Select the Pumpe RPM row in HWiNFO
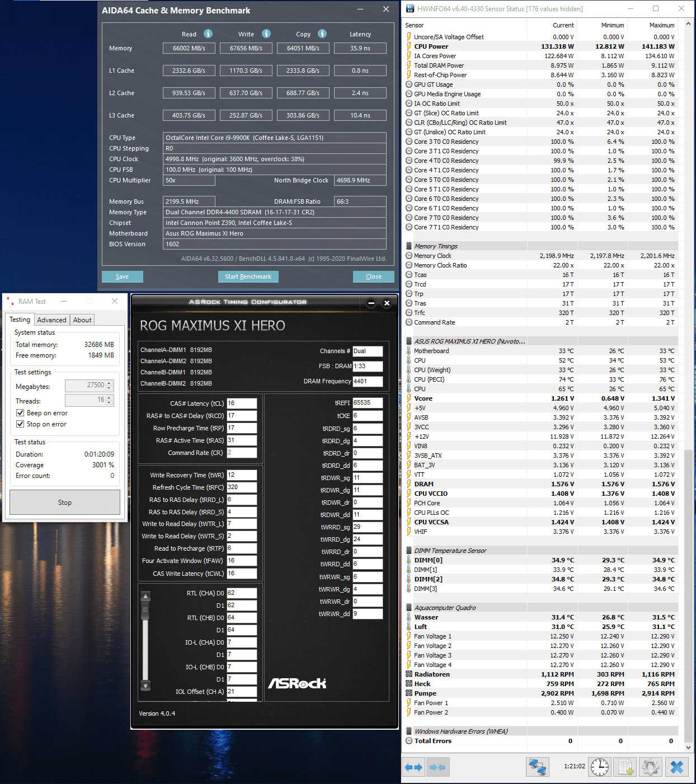The width and height of the screenshot is (696, 784). click(540, 693)
